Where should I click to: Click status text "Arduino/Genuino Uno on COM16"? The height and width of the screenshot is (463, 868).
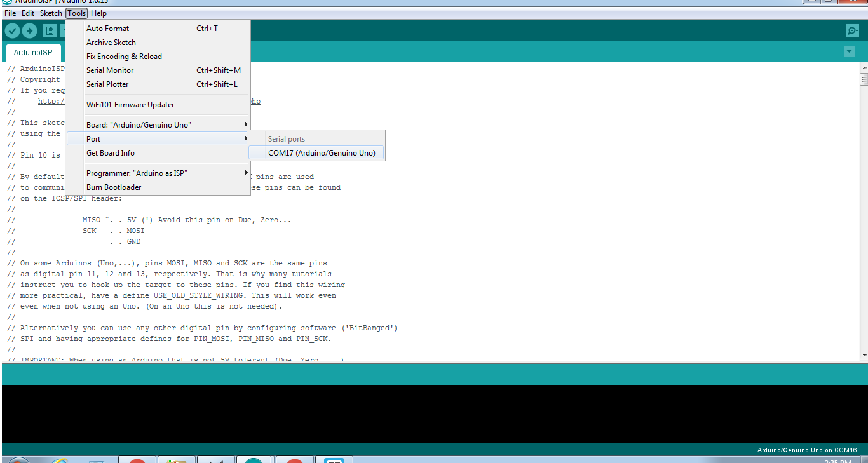click(807, 450)
